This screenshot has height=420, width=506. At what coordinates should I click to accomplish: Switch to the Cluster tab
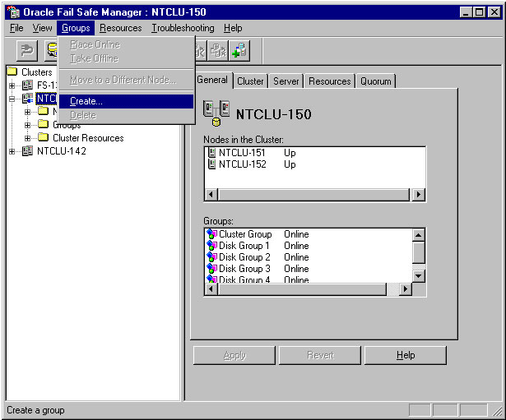[250, 81]
